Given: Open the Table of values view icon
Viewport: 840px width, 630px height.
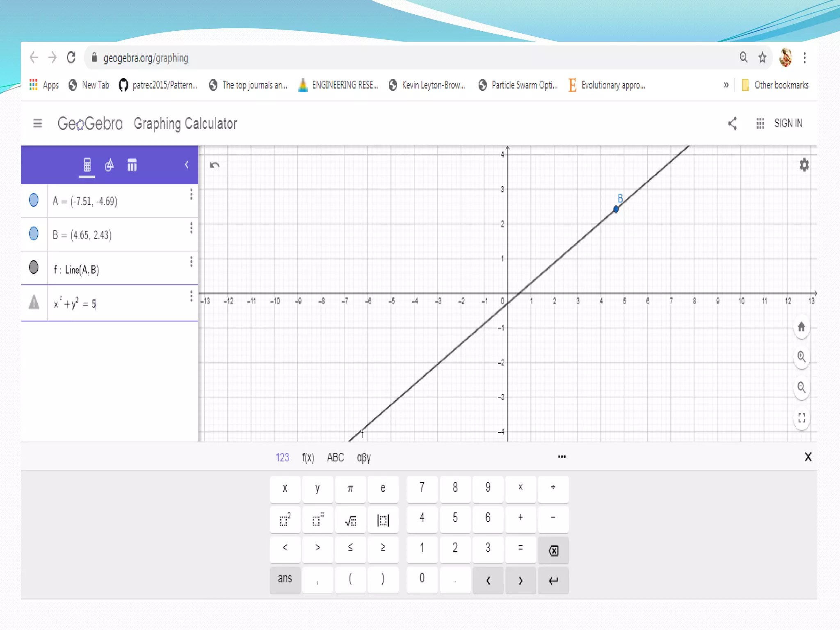Looking at the screenshot, I should pos(132,165).
